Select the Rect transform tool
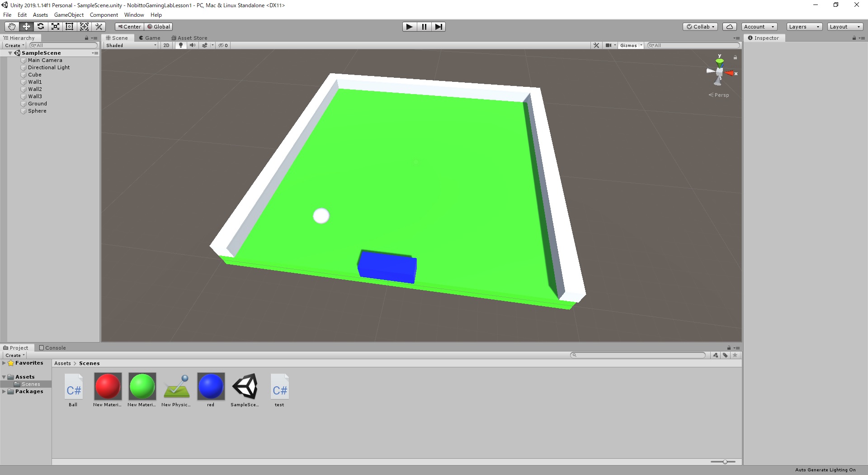 click(x=70, y=27)
